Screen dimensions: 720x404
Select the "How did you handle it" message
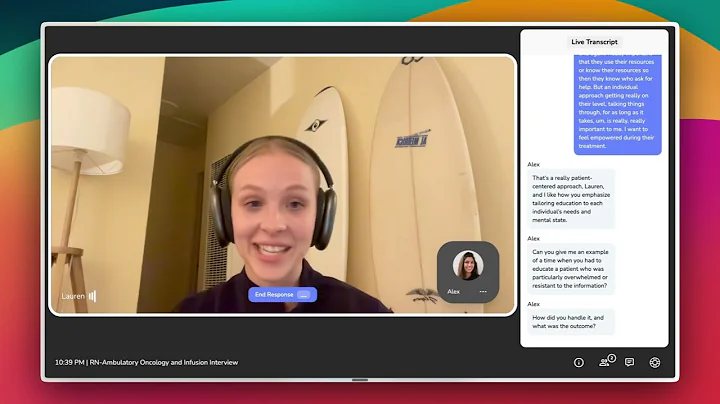(x=570, y=322)
